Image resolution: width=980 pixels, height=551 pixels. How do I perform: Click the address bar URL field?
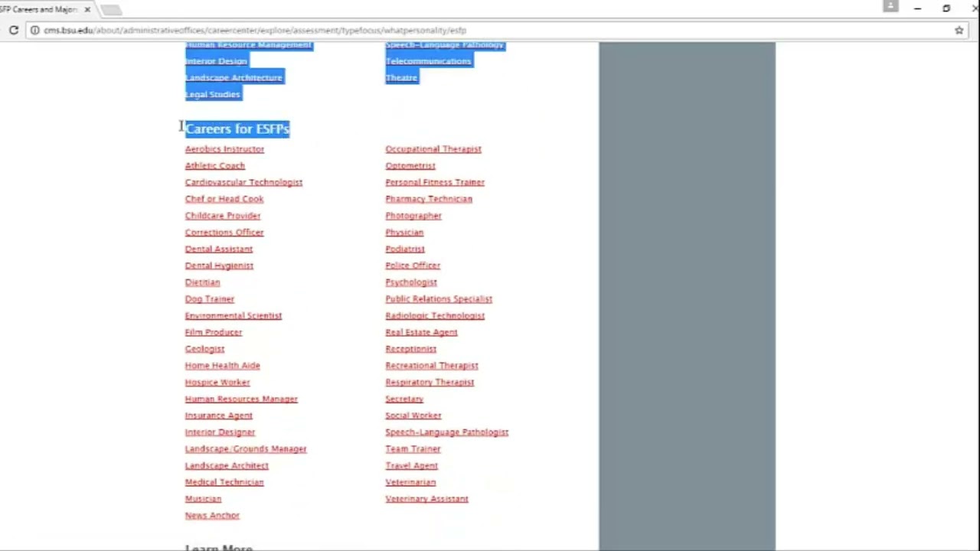(x=490, y=30)
